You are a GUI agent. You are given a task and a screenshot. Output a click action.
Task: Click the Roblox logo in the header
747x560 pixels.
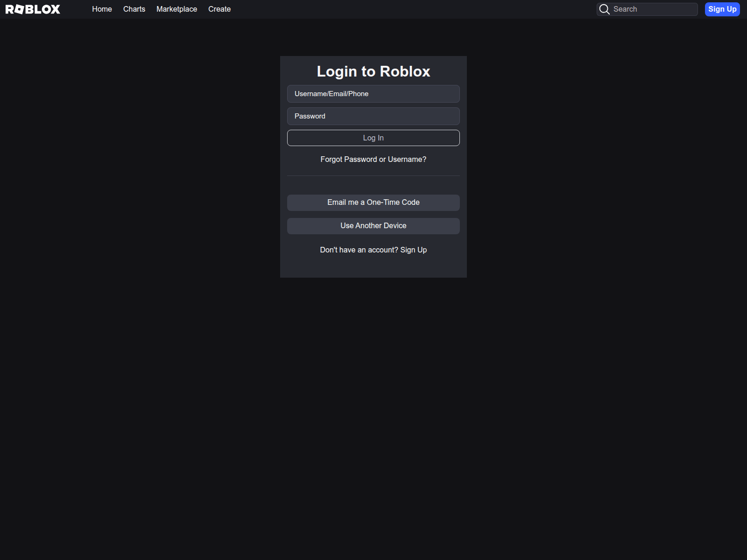click(33, 9)
